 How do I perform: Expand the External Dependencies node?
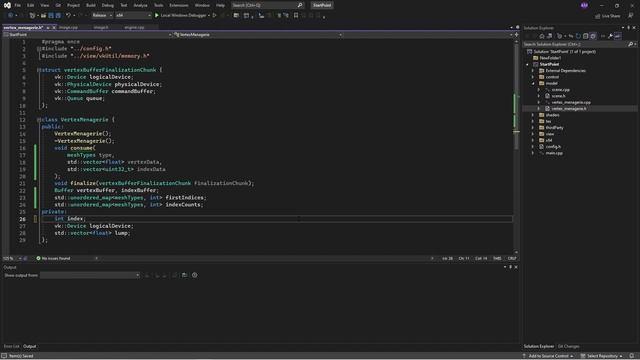click(533, 71)
